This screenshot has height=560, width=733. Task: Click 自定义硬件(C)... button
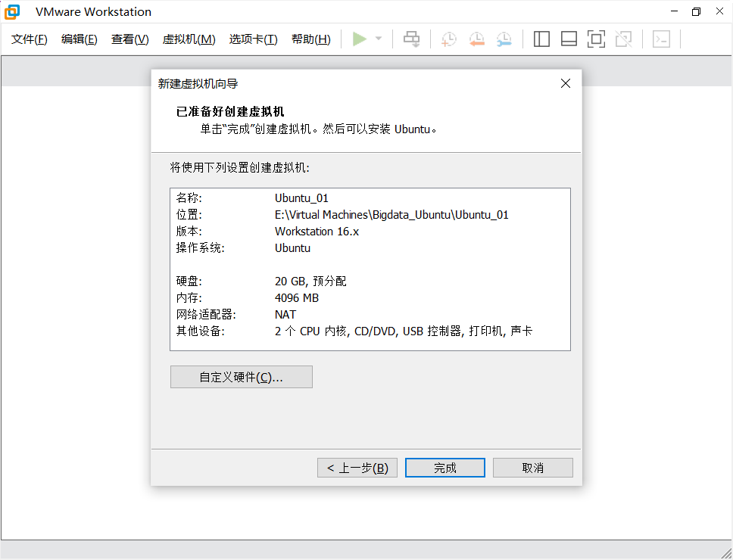242,377
